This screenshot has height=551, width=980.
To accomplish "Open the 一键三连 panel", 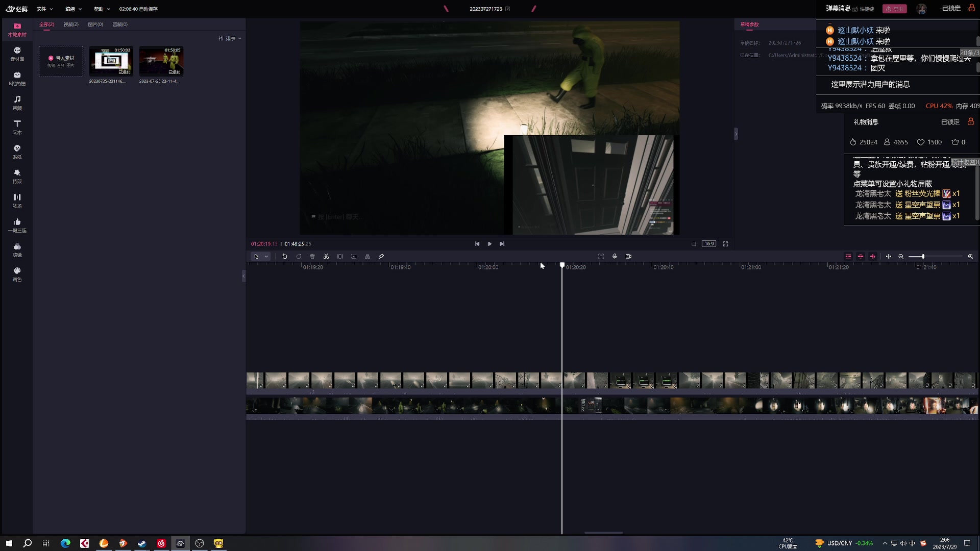I will click(17, 226).
